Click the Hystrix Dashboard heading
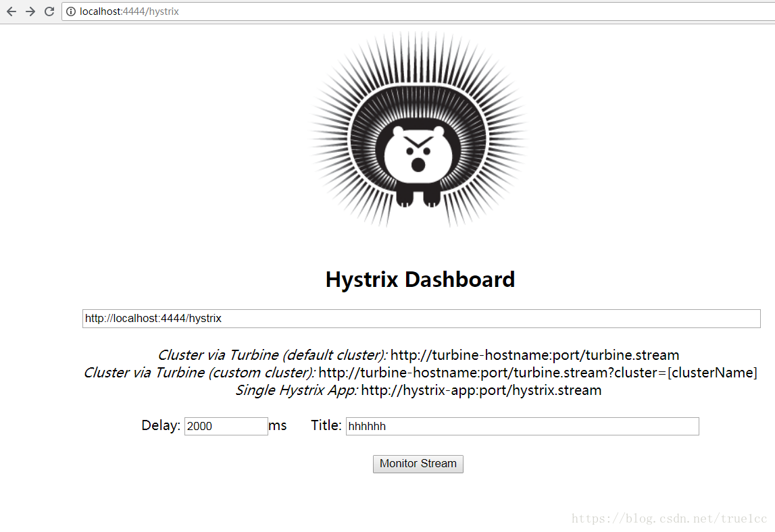The width and height of the screenshot is (775, 532). tap(420, 280)
